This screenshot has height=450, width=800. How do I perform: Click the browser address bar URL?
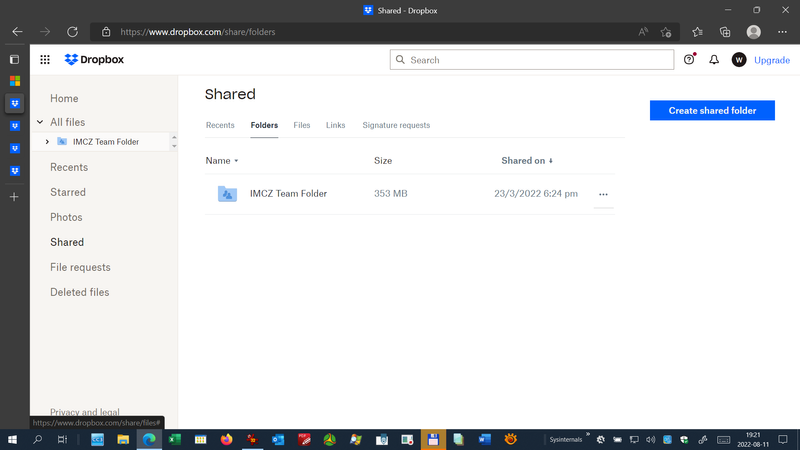pyautogui.click(x=198, y=32)
